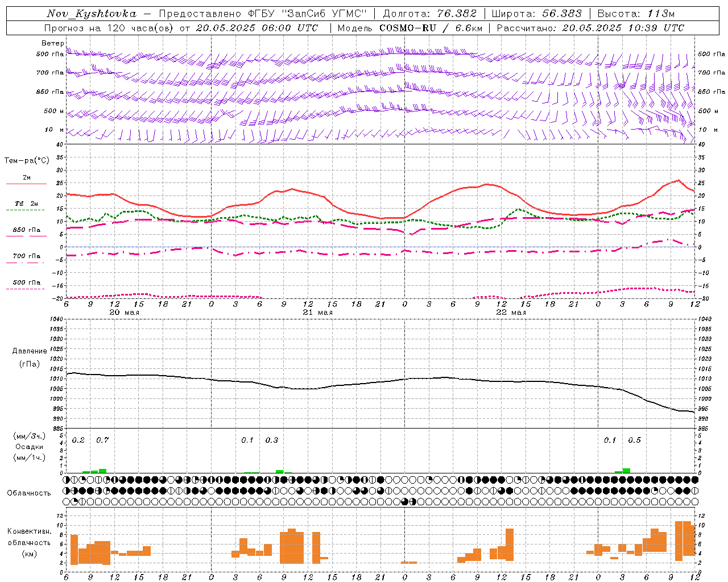Click the Рассчитано: 20.05.2025 10:39 UTC timestamp

[x=590, y=28]
